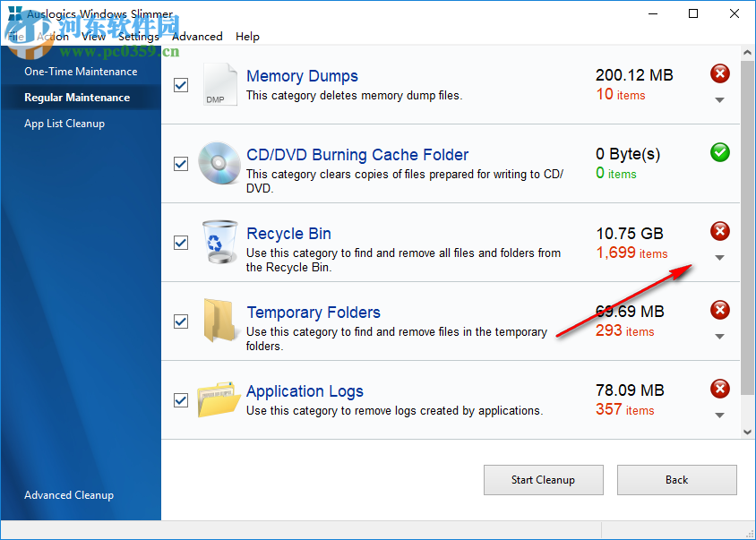This screenshot has height=540, width=756.
Task: Click the CD/DVD Burning Cache disc icon
Action: click(219, 164)
